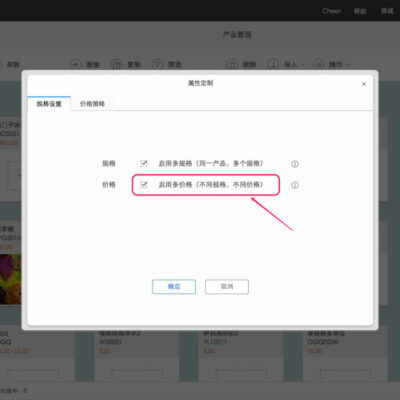The height and width of the screenshot is (400, 400).
Task: Click the 筛选 label in the toolbar
Action: point(175,64)
